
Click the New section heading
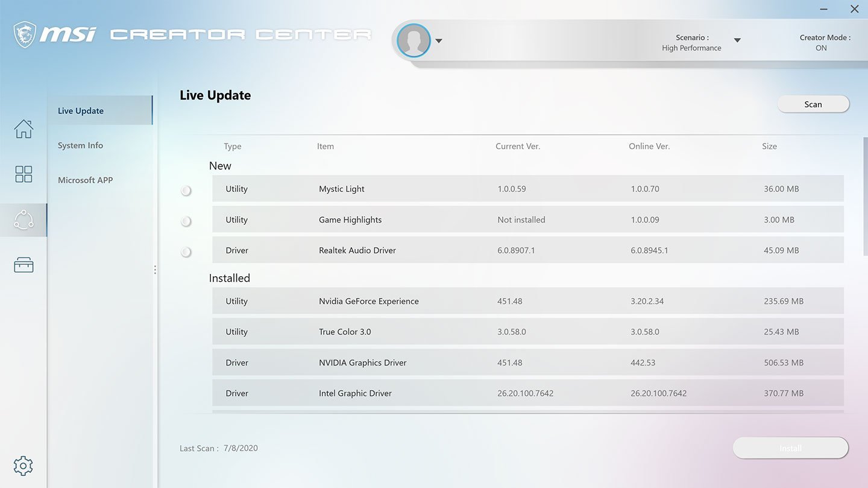pos(220,166)
